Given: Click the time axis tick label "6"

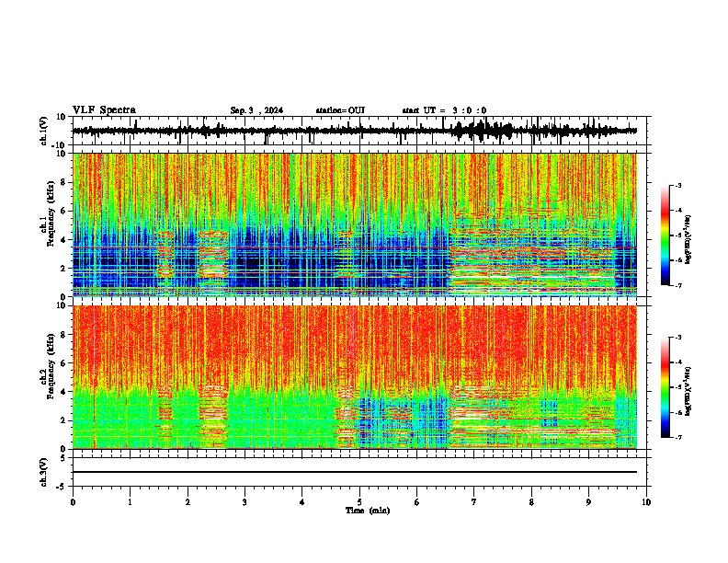Looking at the screenshot, I should (417, 502).
